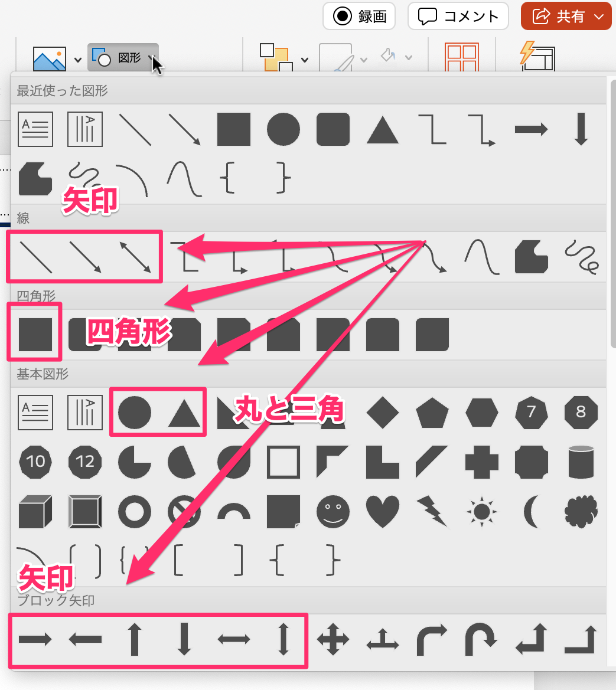Image resolution: width=616 pixels, height=690 pixels.
Task: Click the 最近使った図形 section header
Action: (x=308, y=91)
